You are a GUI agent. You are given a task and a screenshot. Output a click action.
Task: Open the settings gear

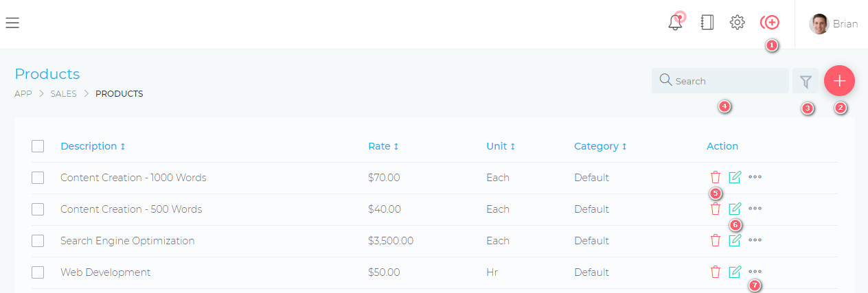(x=737, y=23)
